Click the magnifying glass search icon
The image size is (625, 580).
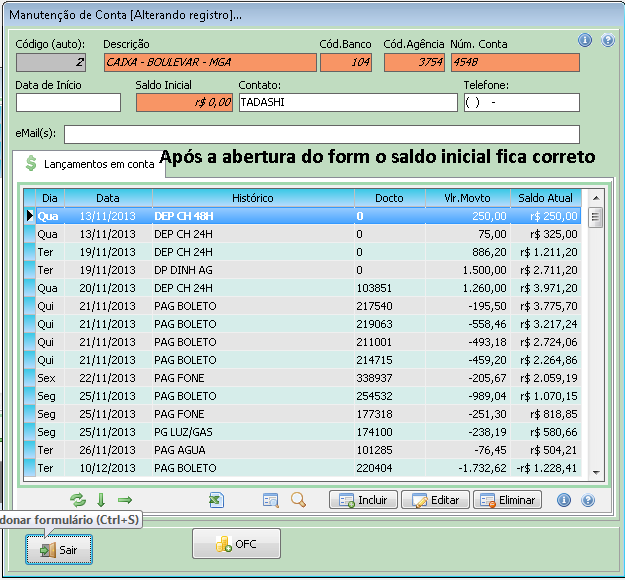click(298, 500)
